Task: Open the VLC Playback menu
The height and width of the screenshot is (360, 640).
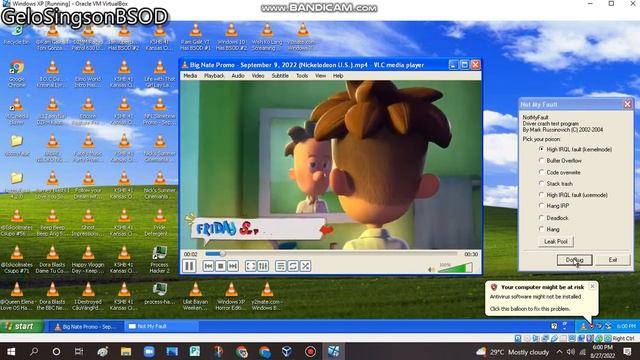Action: tap(214, 76)
